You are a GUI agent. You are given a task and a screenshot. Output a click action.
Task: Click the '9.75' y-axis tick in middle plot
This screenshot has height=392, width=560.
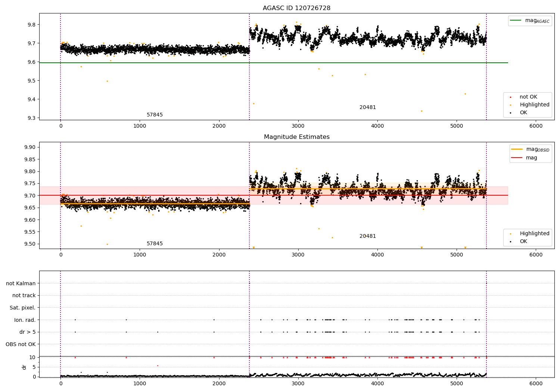(30, 183)
